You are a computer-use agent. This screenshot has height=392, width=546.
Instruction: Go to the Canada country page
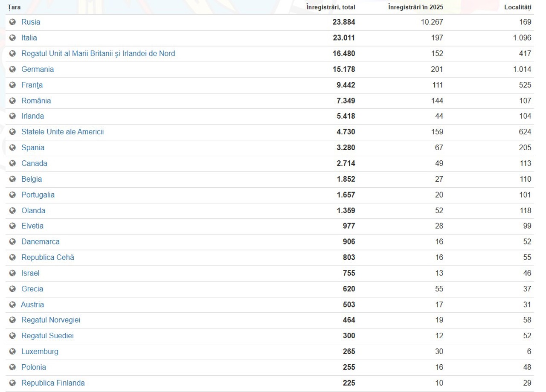(34, 163)
